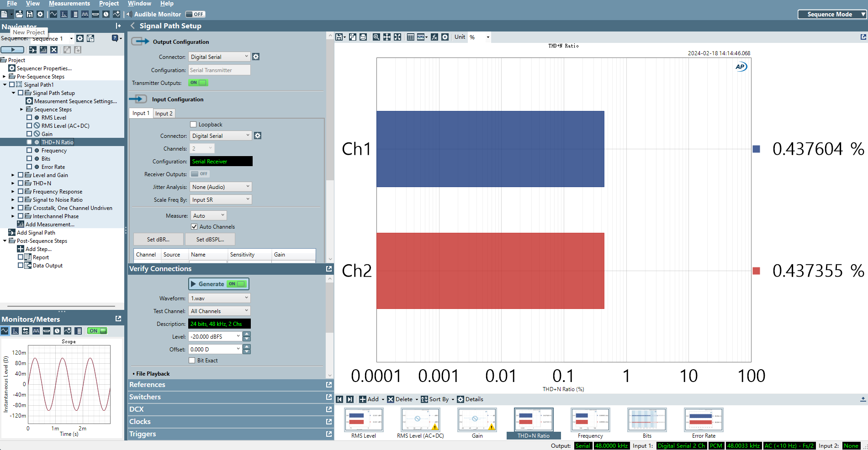Click the delete X icon below Sequence dropdown

pos(54,50)
